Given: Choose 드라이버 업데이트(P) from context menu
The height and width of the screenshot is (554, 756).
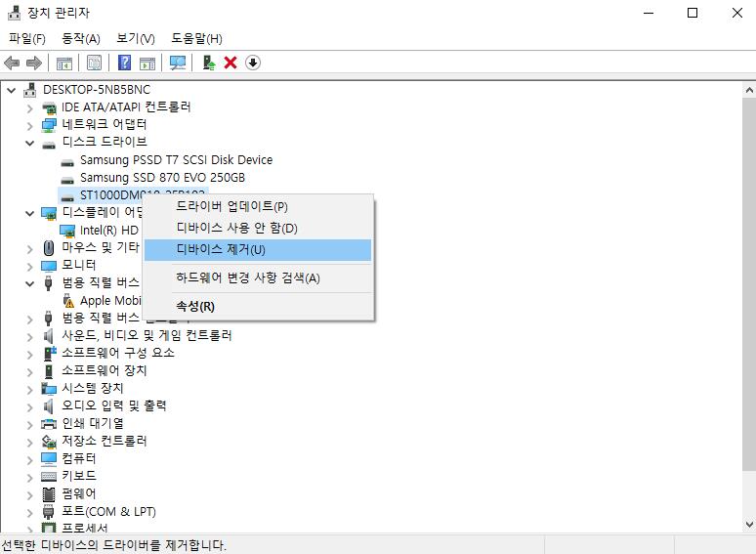Looking at the screenshot, I should pos(258,207).
